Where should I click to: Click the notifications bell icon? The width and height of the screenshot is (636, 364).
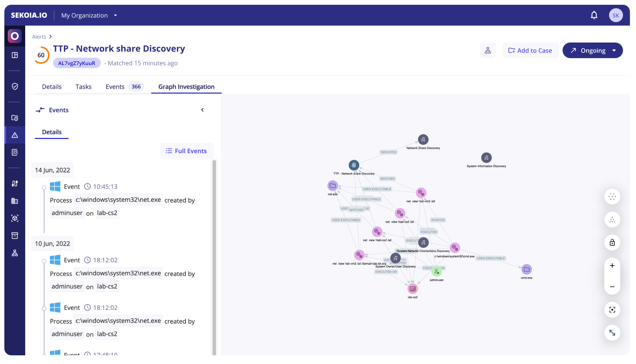(594, 15)
